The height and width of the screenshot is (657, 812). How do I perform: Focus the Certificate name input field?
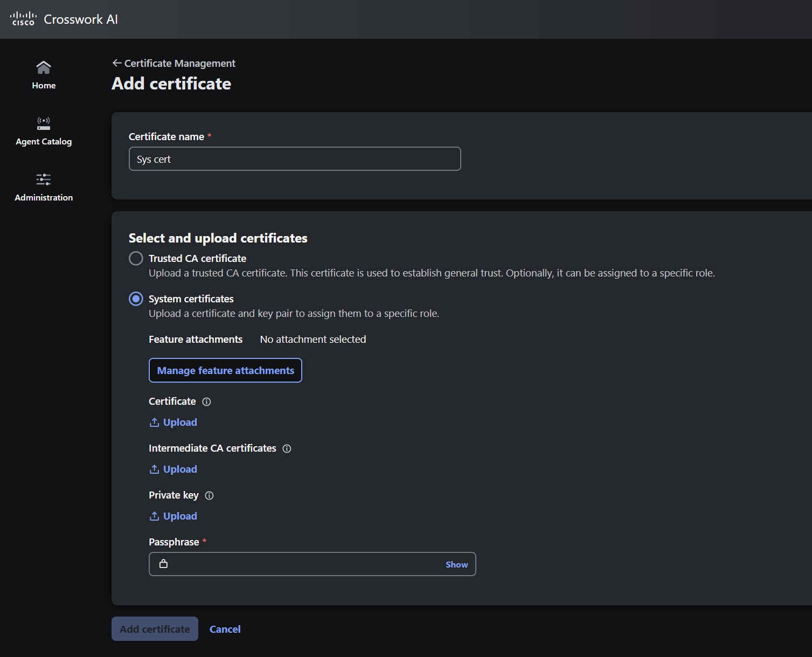(x=295, y=159)
